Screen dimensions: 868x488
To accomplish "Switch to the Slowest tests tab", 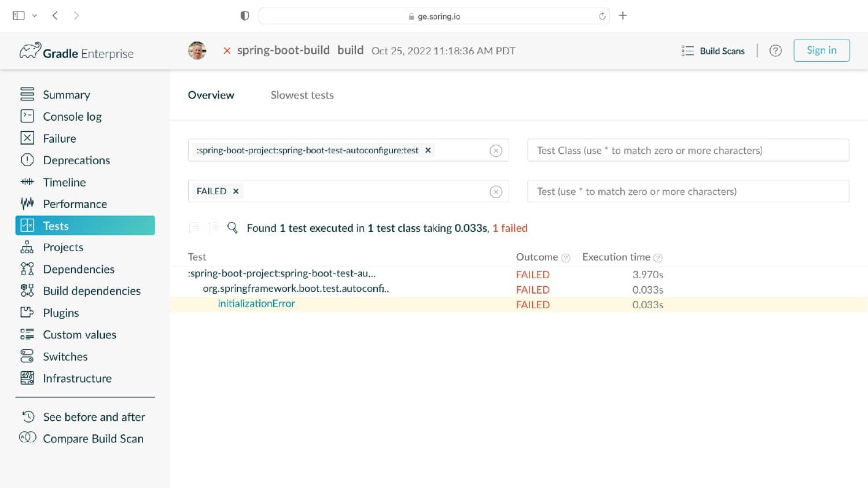I will 302,95.
